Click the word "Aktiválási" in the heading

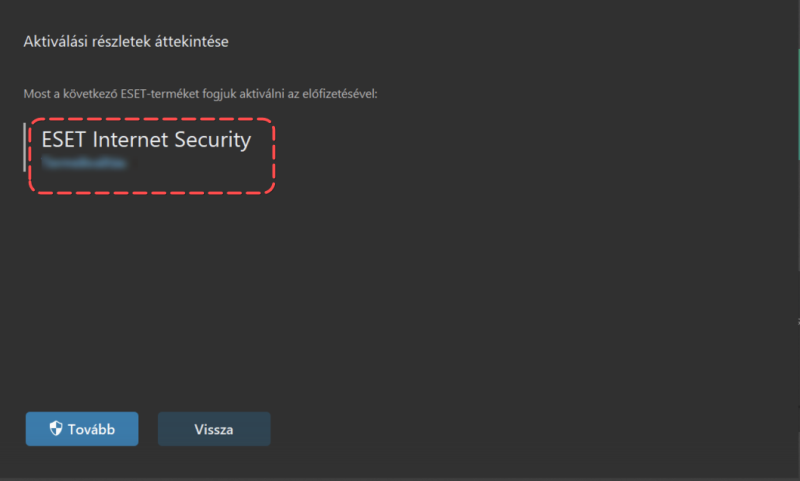(56, 41)
